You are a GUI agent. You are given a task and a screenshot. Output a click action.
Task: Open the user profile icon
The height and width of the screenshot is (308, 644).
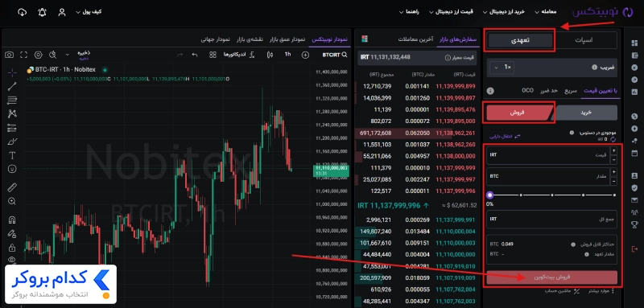pyautogui.click(x=62, y=12)
